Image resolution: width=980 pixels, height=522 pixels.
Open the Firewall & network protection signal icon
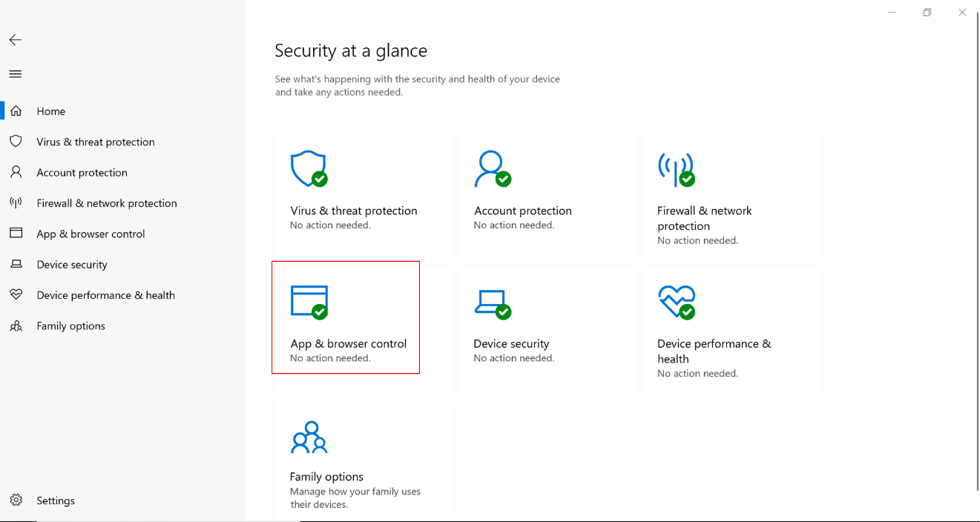[x=675, y=168]
